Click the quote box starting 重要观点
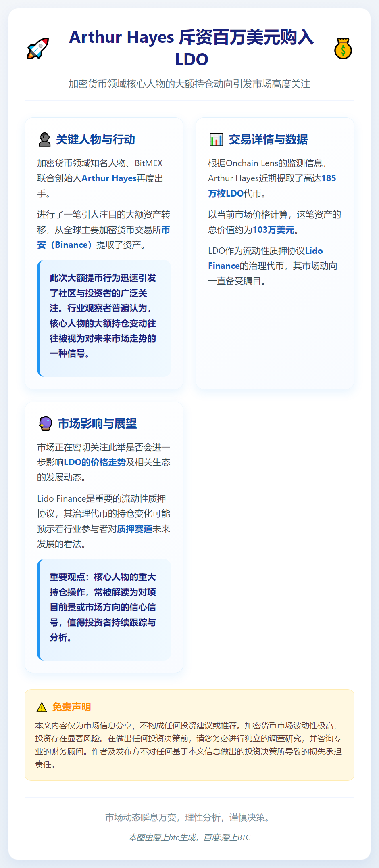Image resolution: width=379 pixels, height=868 pixels. 104,610
